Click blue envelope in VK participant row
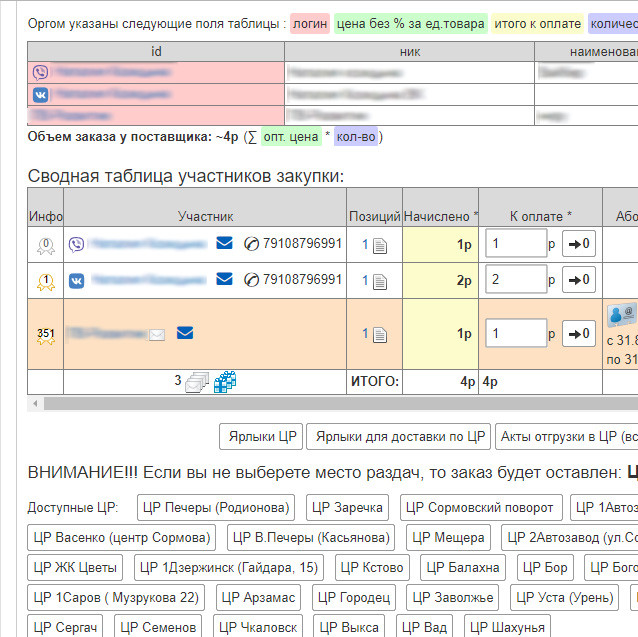 (224, 279)
